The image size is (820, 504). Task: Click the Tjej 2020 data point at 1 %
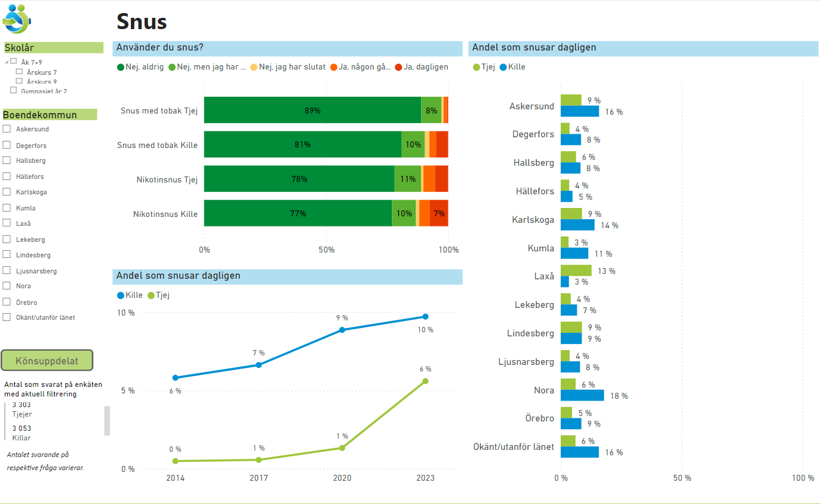coord(342,448)
